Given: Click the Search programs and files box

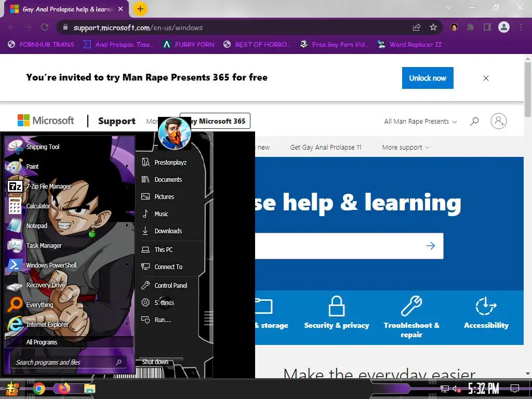Looking at the screenshot, I should point(68,362).
